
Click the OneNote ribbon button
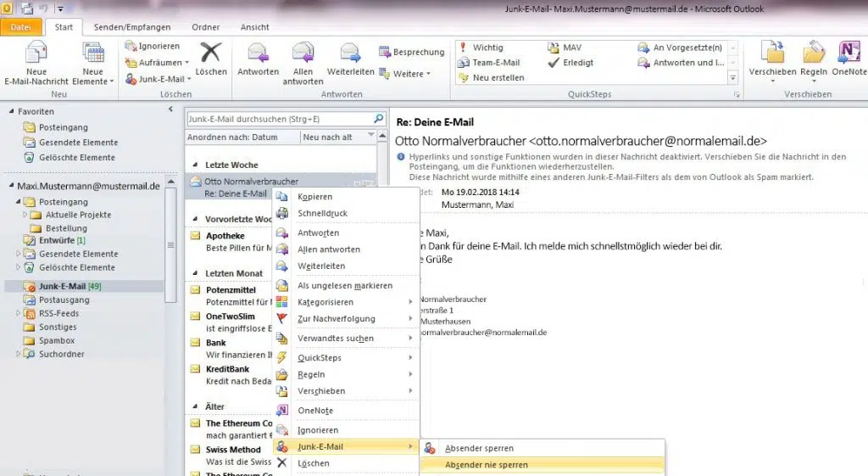click(849, 59)
